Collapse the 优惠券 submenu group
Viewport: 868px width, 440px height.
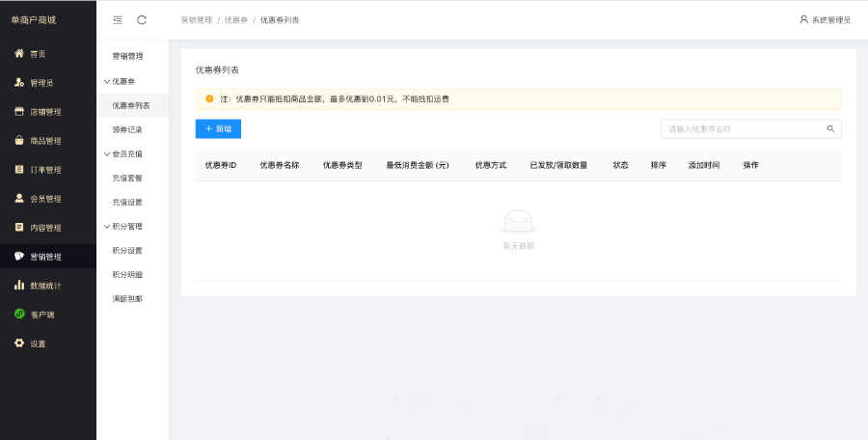(122, 81)
